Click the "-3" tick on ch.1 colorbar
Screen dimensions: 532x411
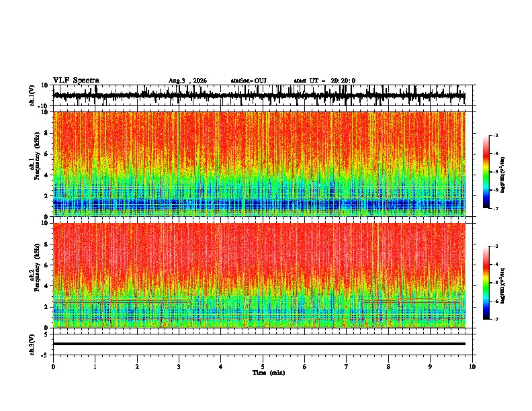point(496,135)
